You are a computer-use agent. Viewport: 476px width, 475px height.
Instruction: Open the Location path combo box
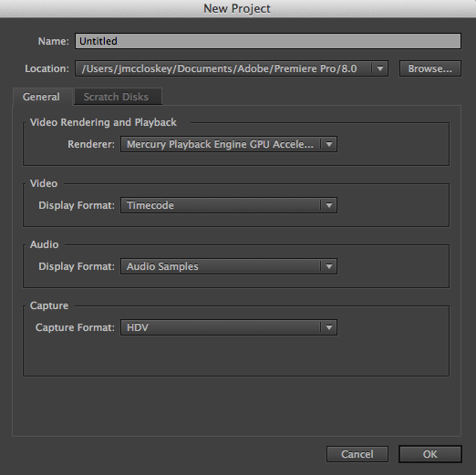tap(232, 68)
